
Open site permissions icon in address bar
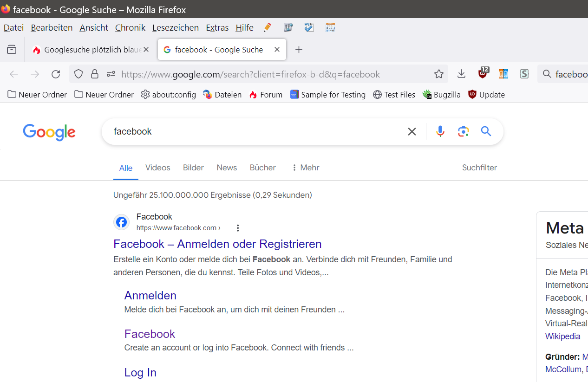point(111,74)
